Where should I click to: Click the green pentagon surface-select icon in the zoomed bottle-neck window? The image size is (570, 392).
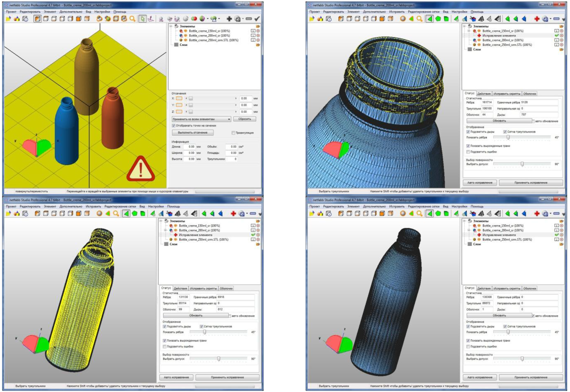[x=438, y=19]
